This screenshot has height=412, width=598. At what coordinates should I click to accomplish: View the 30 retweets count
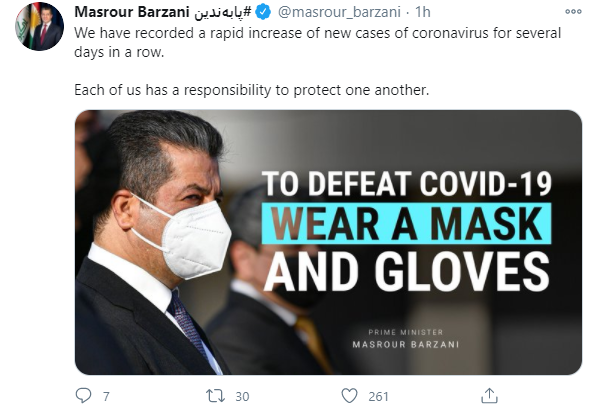(242, 396)
